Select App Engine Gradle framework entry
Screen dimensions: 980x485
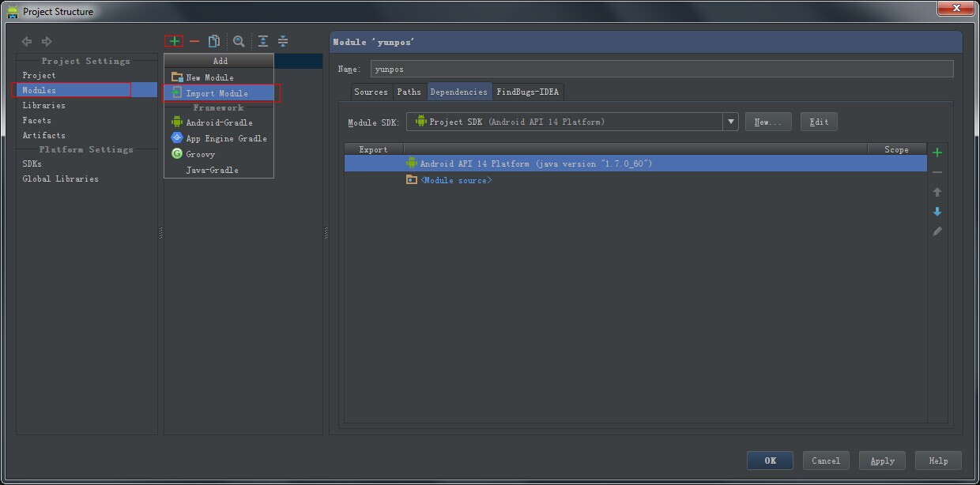(219, 138)
